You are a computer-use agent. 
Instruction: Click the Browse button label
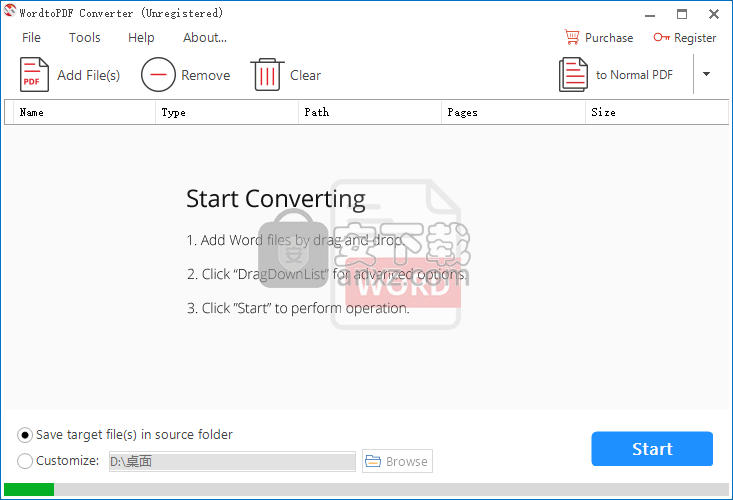(x=406, y=461)
